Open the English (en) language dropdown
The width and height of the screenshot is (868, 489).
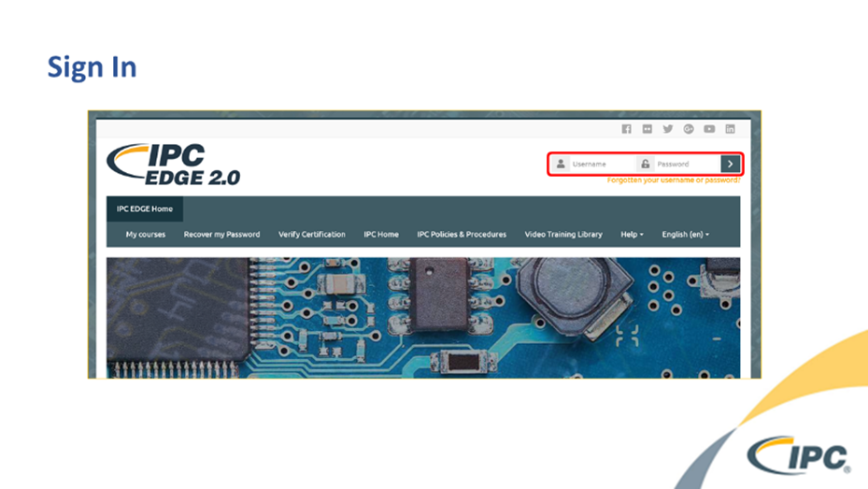[x=685, y=235]
